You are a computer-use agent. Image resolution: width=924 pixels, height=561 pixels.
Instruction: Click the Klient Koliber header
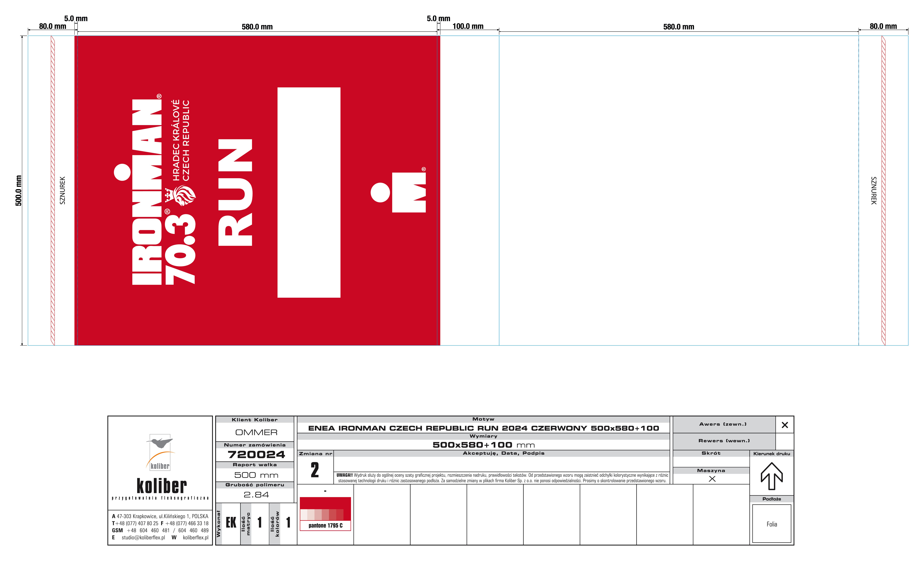[x=255, y=420]
